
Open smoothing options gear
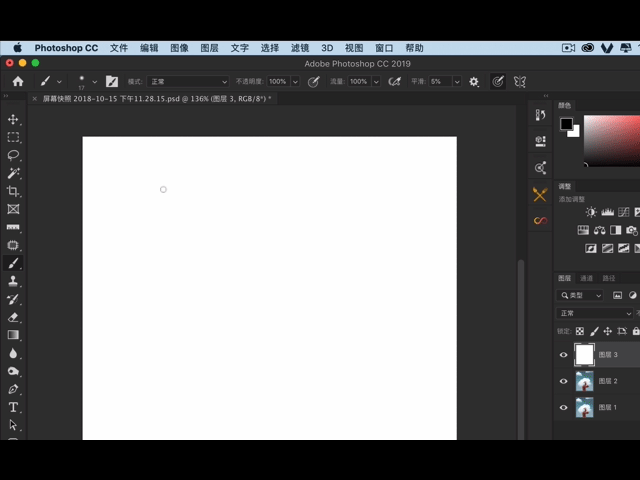point(473,82)
